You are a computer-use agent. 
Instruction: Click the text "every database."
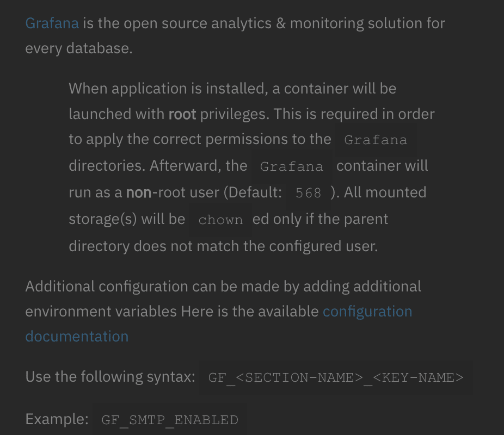[x=79, y=48]
